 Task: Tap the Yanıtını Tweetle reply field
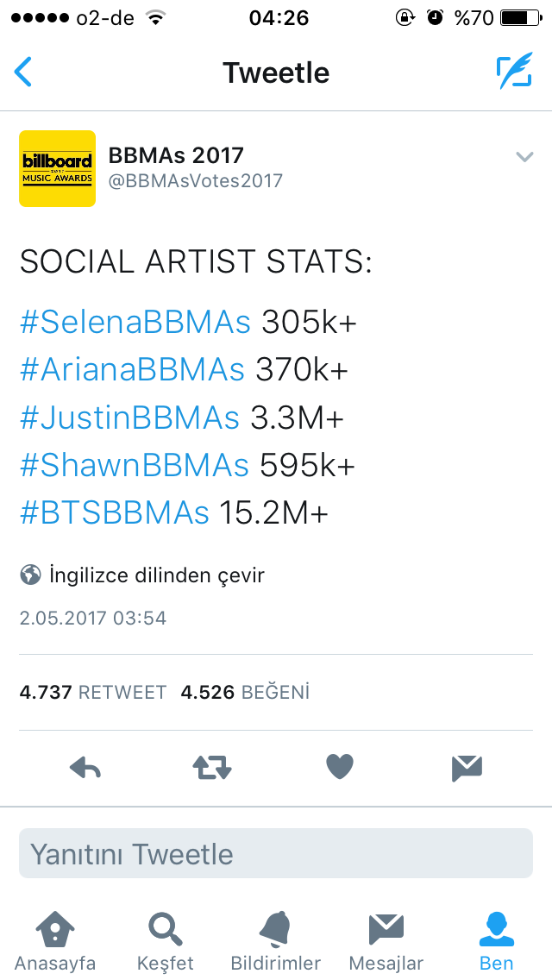point(276,854)
